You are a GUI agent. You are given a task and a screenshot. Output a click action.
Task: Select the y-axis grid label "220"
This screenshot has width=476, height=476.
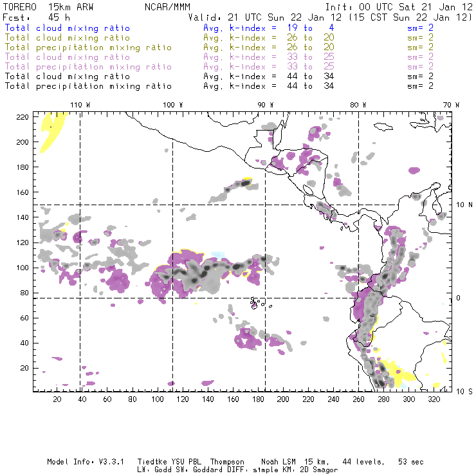(23, 117)
